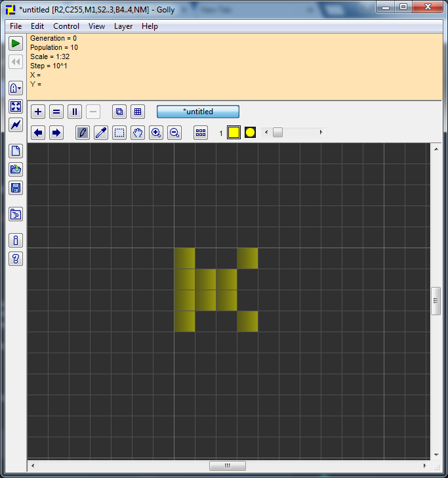Click the vertical scrollbar thumb
This screenshot has height=478, width=448.
[436, 301]
